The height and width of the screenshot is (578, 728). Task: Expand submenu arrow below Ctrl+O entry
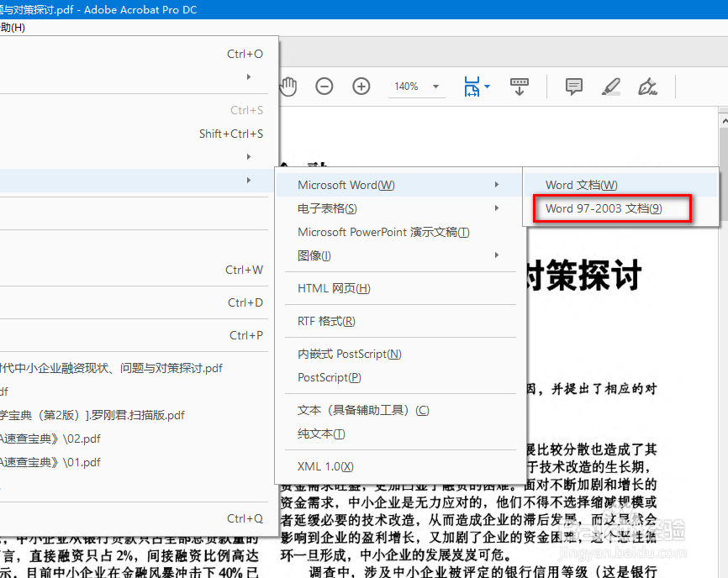click(x=249, y=77)
